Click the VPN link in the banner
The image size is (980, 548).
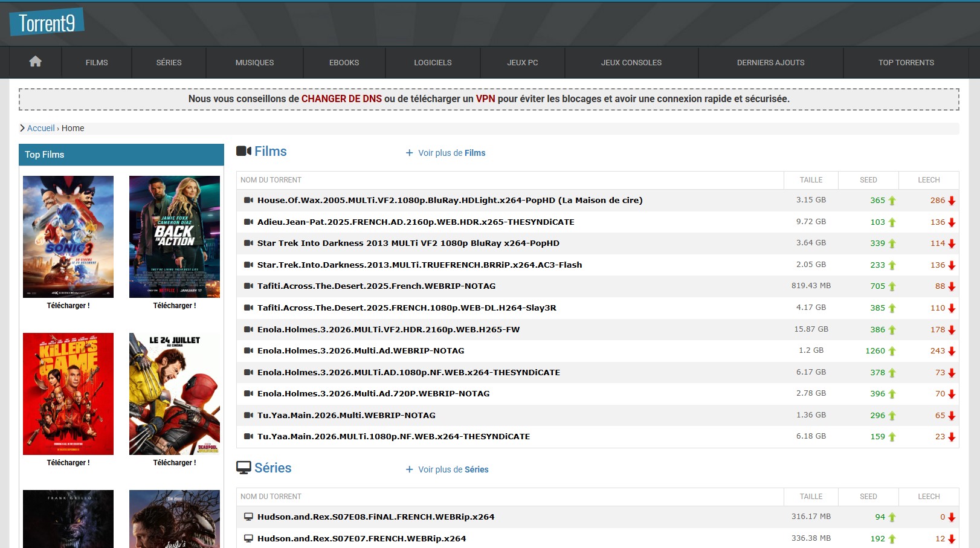coord(485,98)
